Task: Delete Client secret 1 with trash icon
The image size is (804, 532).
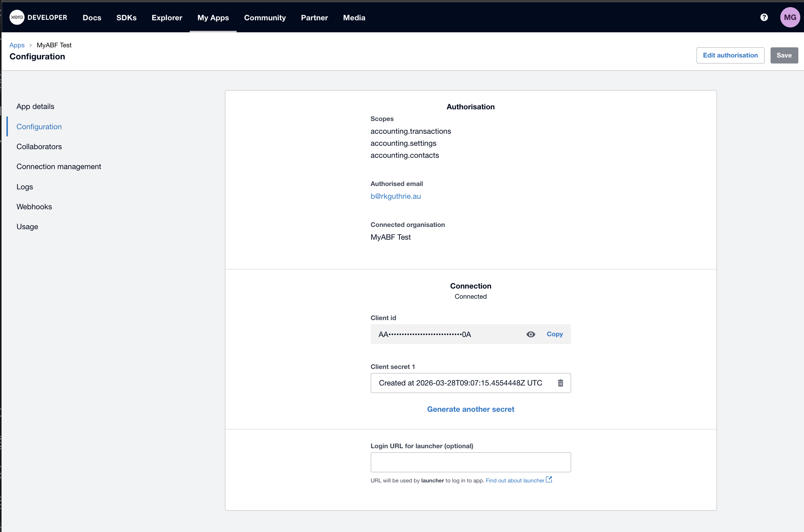Action: [560, 383]
